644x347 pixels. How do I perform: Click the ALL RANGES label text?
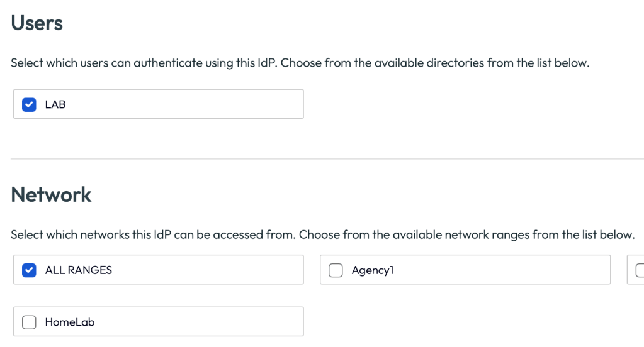(x=78, y=270)
